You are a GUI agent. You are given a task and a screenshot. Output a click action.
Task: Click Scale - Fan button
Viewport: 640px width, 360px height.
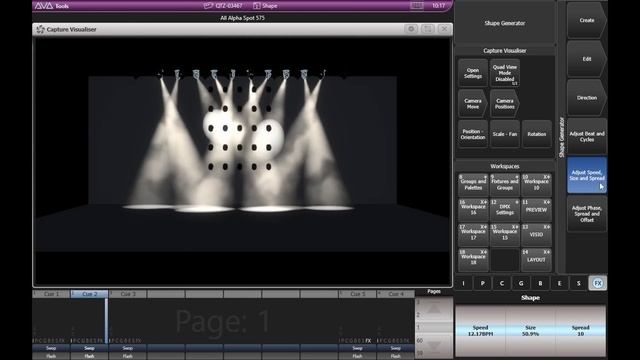pyautogui.click(x=505, y=134)
